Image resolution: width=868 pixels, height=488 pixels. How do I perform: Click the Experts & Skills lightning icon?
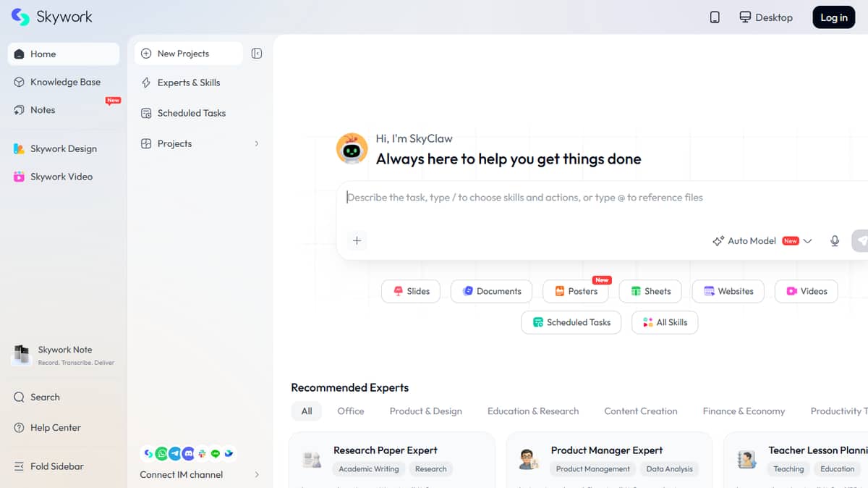point(145,83)
